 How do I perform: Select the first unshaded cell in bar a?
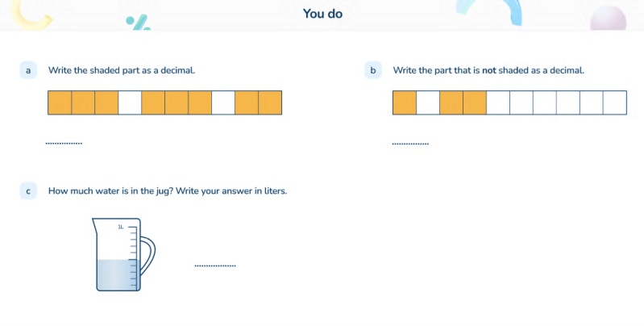point(130,103)
